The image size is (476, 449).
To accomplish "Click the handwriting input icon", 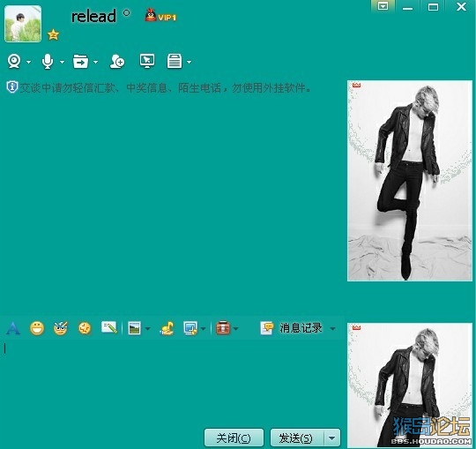I will 109,327.
